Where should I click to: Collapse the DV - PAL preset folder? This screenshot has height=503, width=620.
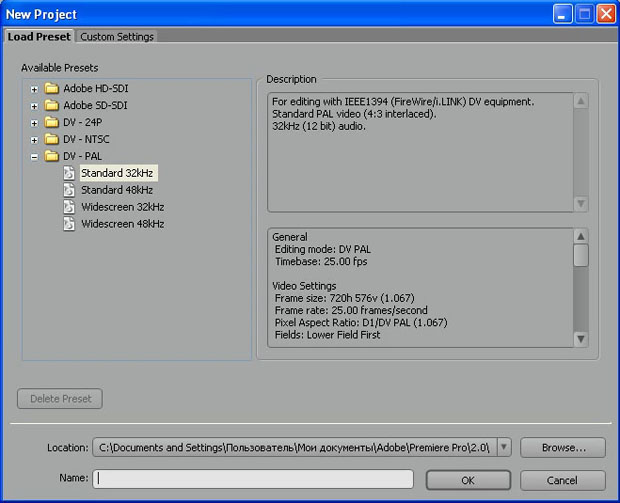pos(34,157)
